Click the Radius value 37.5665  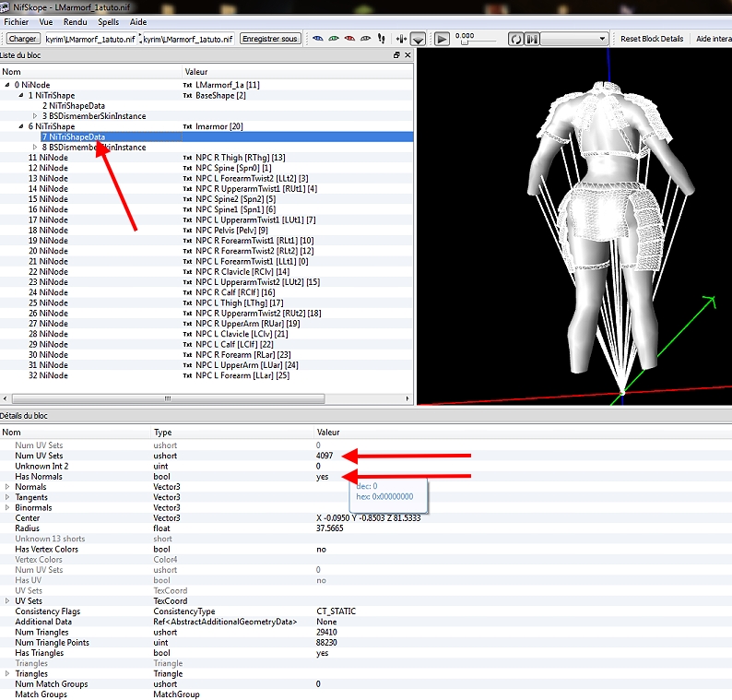point(330,528)
